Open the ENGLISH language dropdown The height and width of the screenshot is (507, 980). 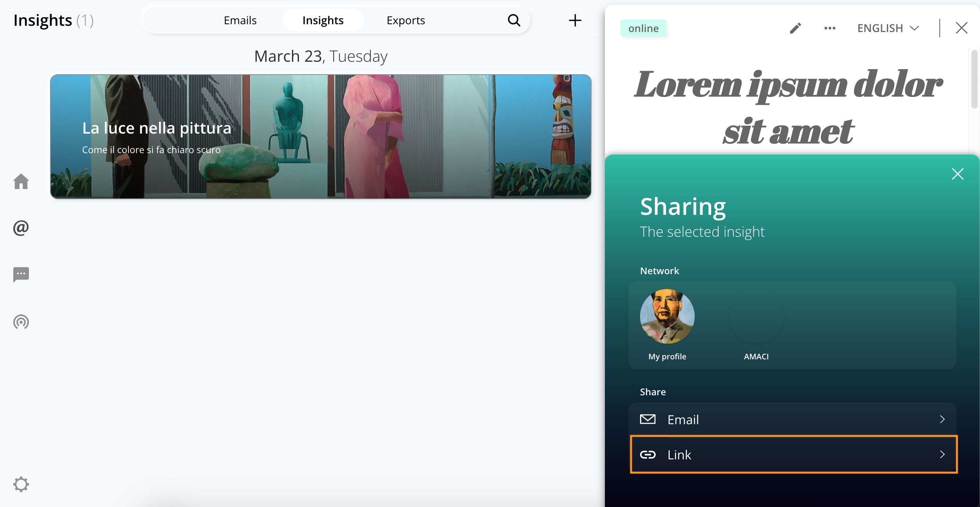(888, 28)
